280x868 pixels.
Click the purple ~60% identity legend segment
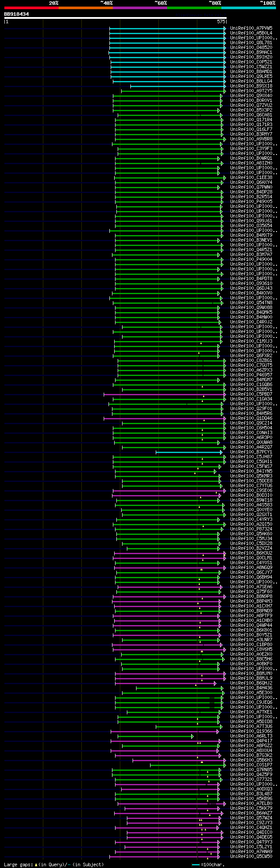click(x=140, y=8)
